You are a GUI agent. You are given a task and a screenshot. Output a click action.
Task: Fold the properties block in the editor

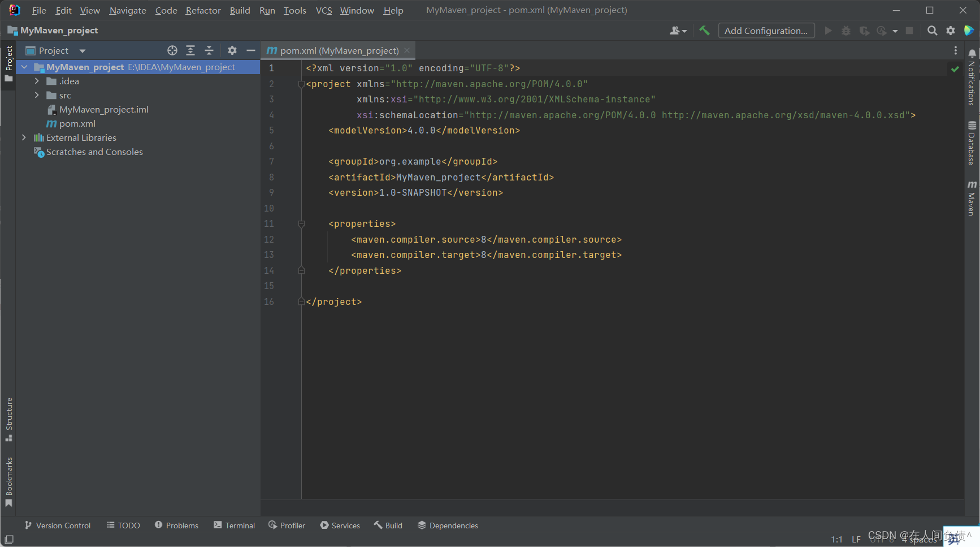301,224
